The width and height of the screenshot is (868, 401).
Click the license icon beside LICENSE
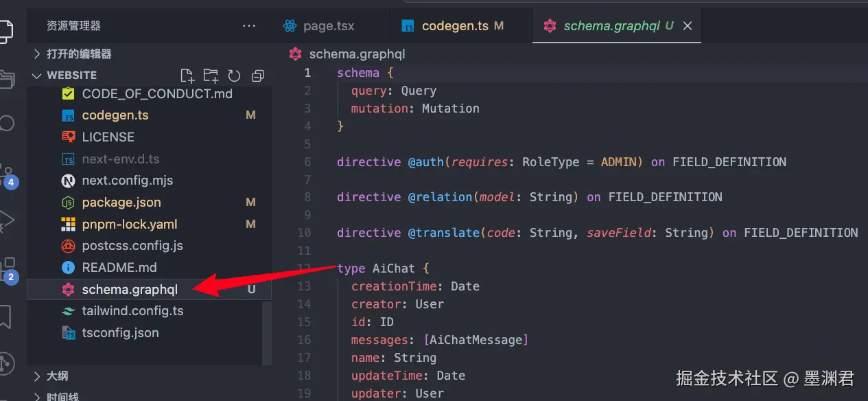click(x=68, y=137)
